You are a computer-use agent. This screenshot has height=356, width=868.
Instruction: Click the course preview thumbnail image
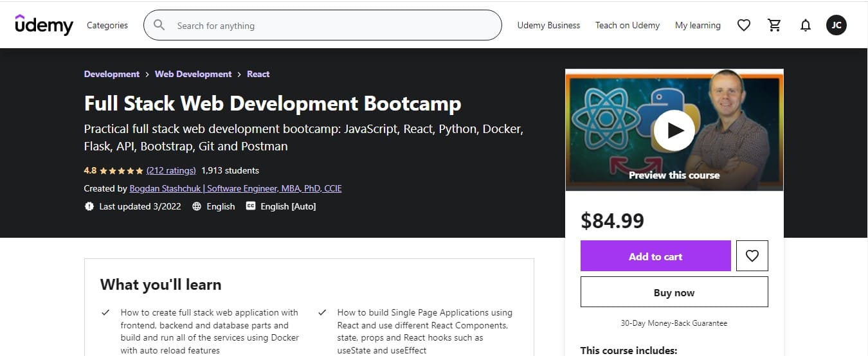(x=674, y=130)
